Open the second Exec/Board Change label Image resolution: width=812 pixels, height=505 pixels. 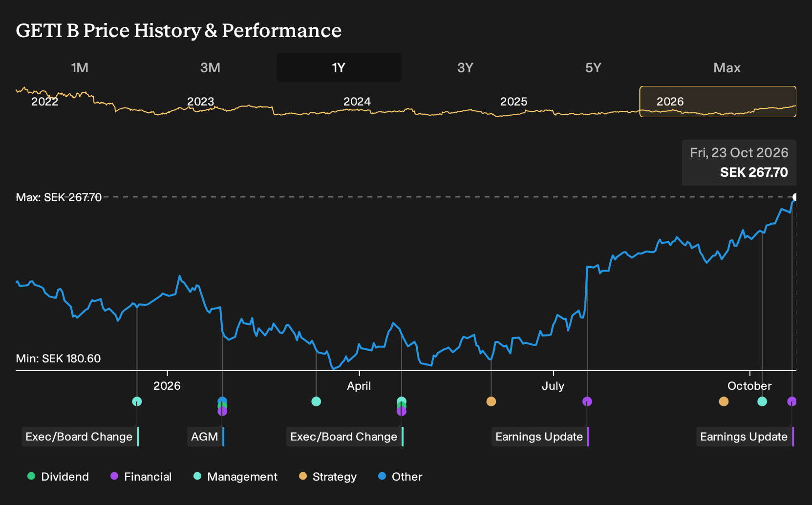pos(345,437)
